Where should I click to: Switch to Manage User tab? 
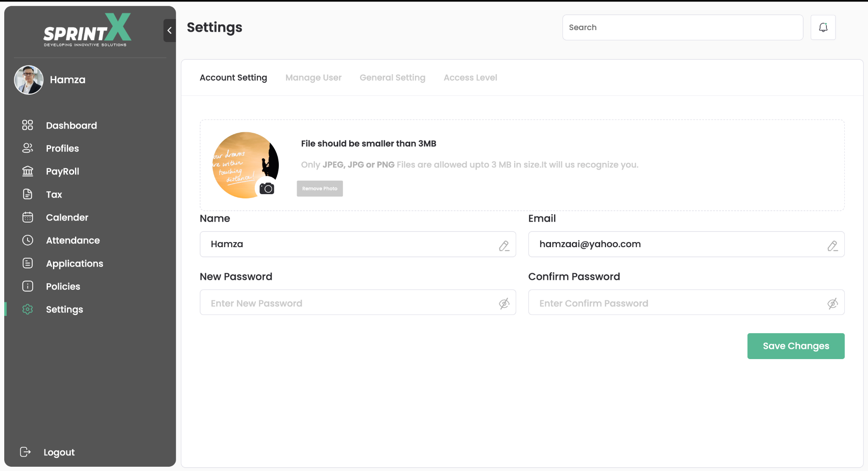click(313, 78)
